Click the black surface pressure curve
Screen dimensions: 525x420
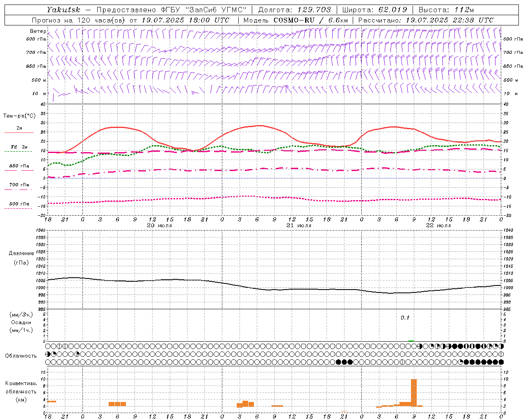tap(274, 290)
